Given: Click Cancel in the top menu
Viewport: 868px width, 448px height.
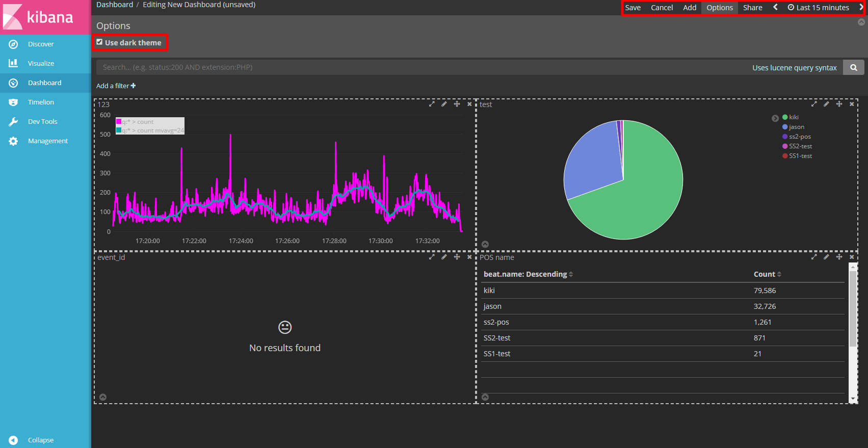Looking at the screenshot, I should tap(662, 8).
